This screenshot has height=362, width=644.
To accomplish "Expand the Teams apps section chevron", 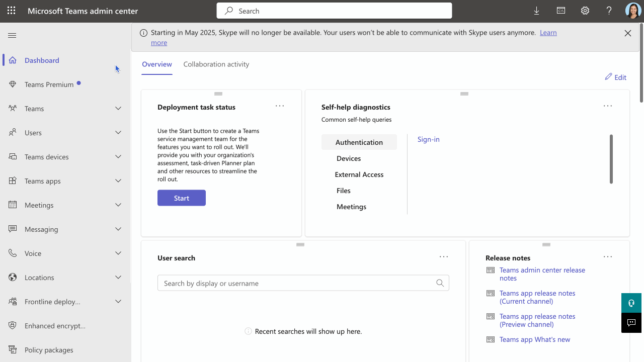I will click(x=118, y=180).
